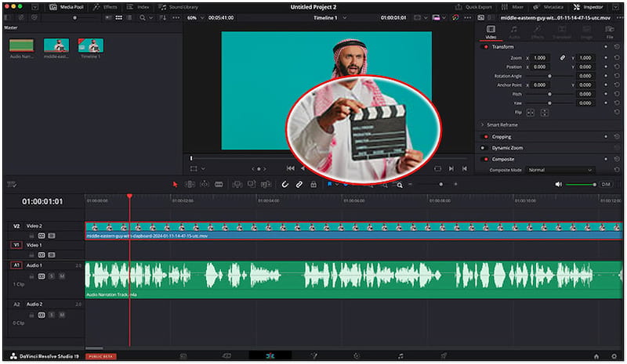The image size is (627, 364).
Task: Click the DIM audio button
Action: pyautogui.click(x=605, y=184)
